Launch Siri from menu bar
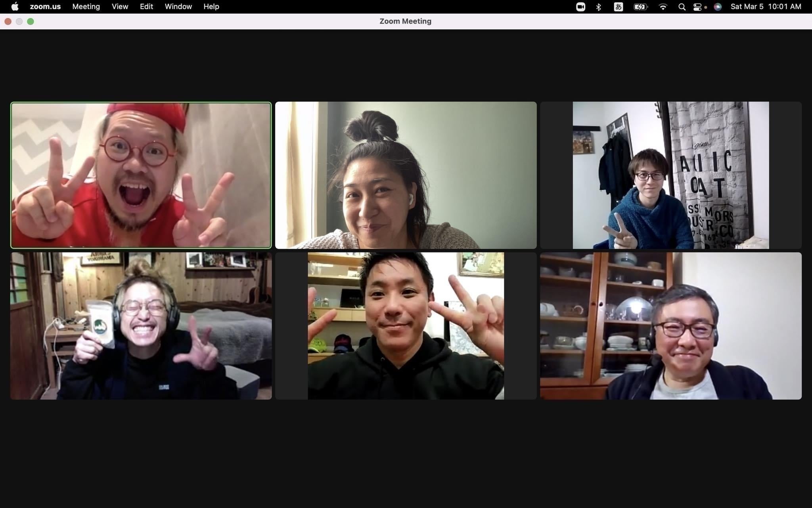 tap(718, 7)
